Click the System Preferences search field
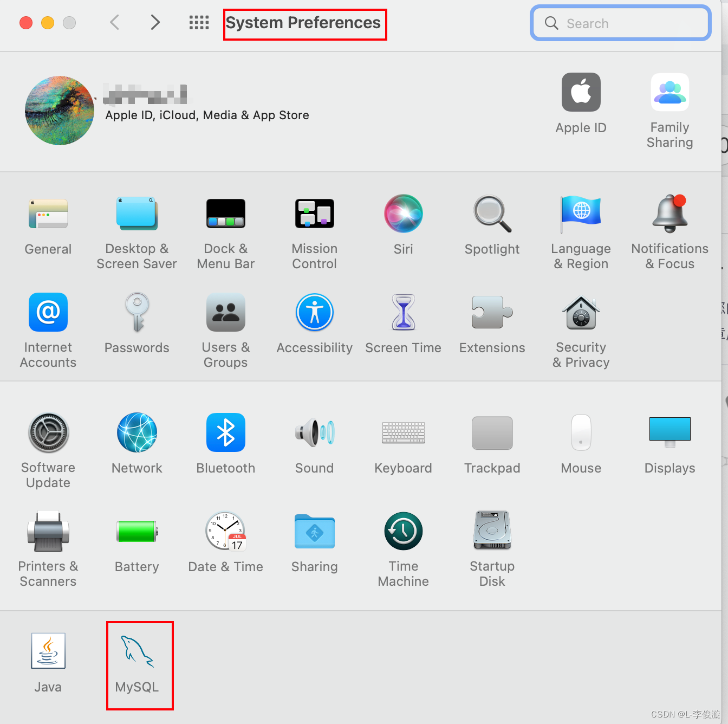Image resolution: width=728 pixels, height=724 pixels. point(621,23)
